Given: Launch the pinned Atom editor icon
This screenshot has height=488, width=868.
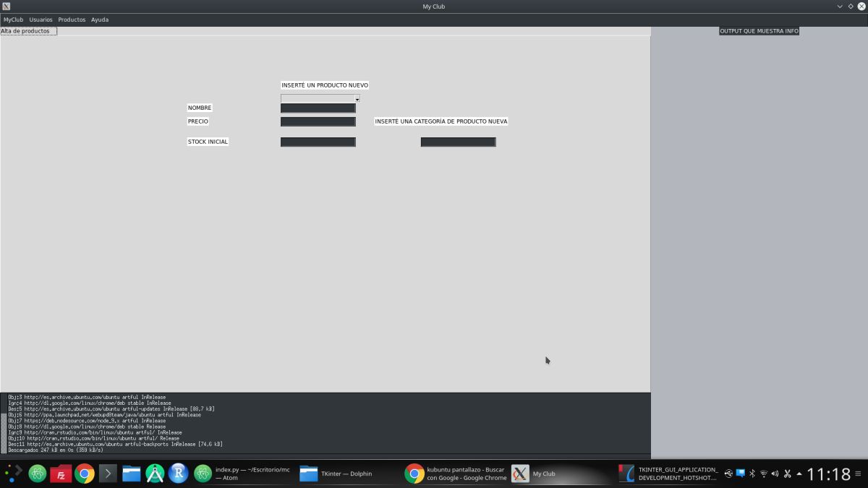Looking at the screenshot, I should click(38, 474).
